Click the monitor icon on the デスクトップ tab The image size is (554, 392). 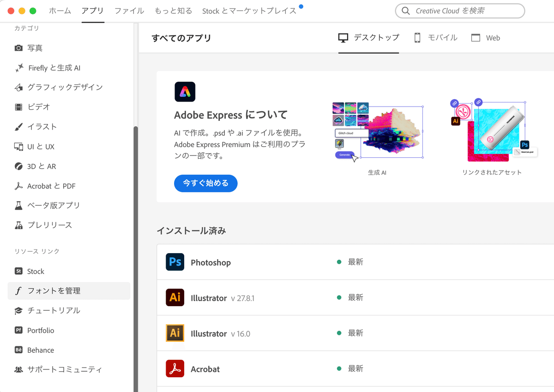click(343, 38)
